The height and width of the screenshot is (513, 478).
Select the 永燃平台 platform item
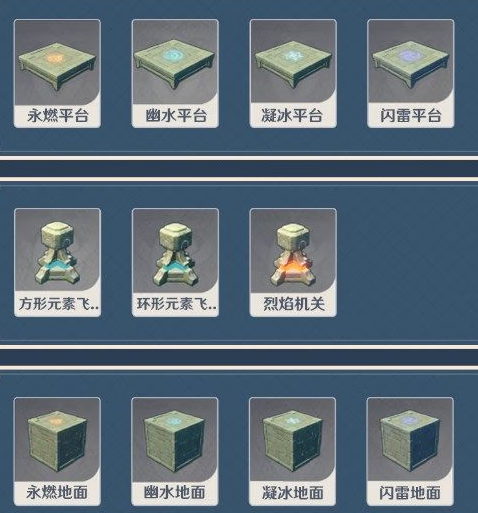click(57, 73)
